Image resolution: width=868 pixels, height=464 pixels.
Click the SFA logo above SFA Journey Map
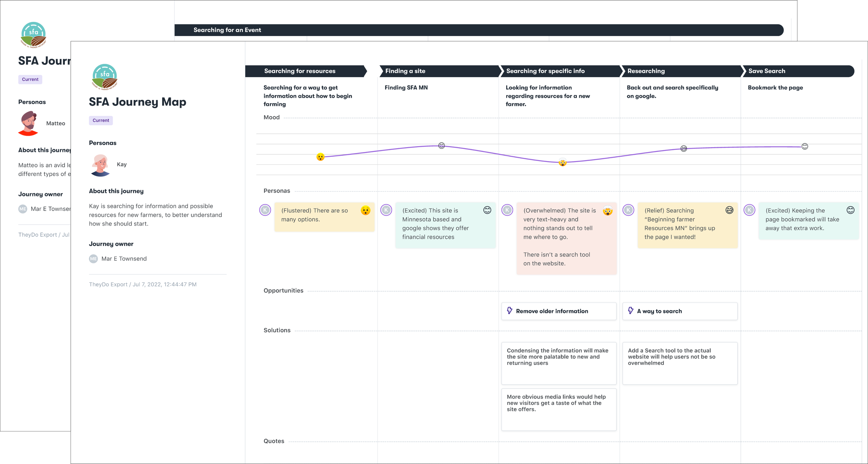click(x=105, y=77)
